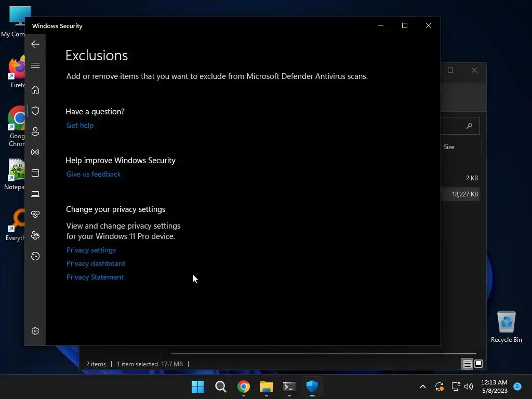
Task: Click the 2 items status bar text
Action: 96,364
